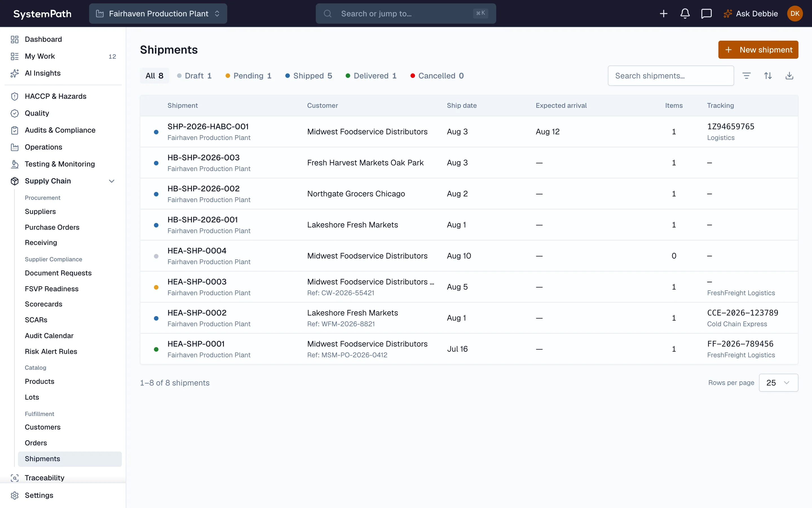Click the Quality check badge icon
This screenshot has height=508, width=812.
[14, 113]
